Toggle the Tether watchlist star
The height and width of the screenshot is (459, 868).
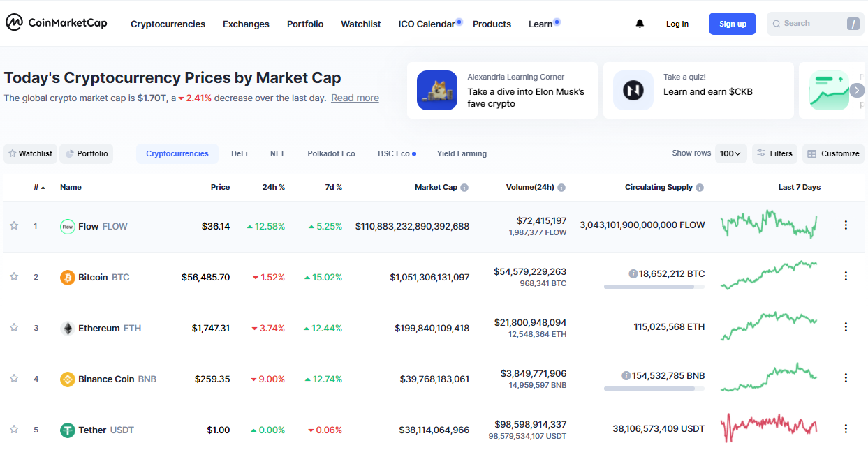point(14,429)
